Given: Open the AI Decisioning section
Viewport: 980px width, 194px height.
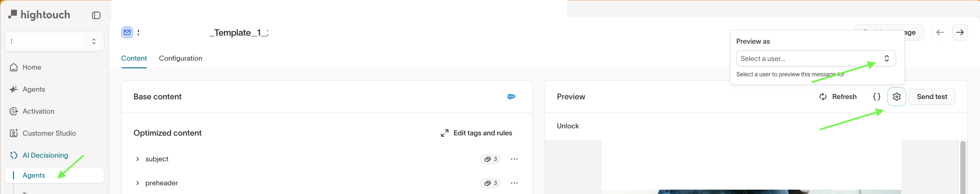Looking at the screenshot, I should (x=45, y=155).
